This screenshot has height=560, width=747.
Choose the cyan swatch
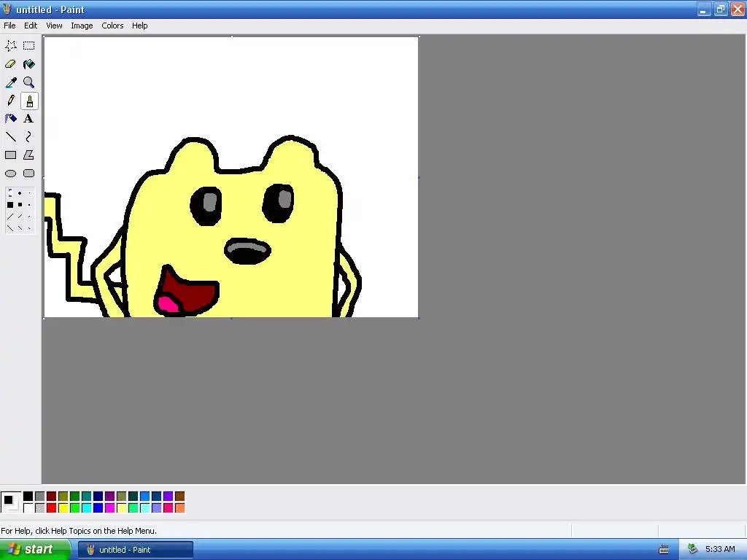pyautogui.click(x=86, y=508)
